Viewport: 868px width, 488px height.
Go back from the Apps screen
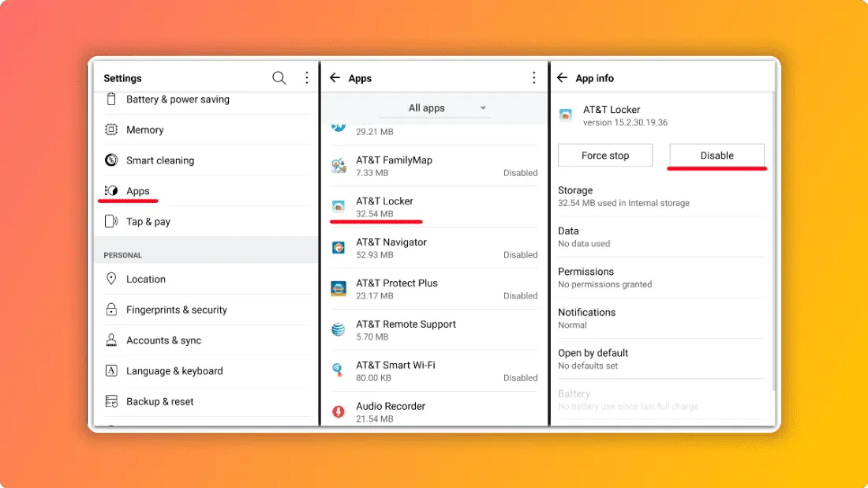335,77
